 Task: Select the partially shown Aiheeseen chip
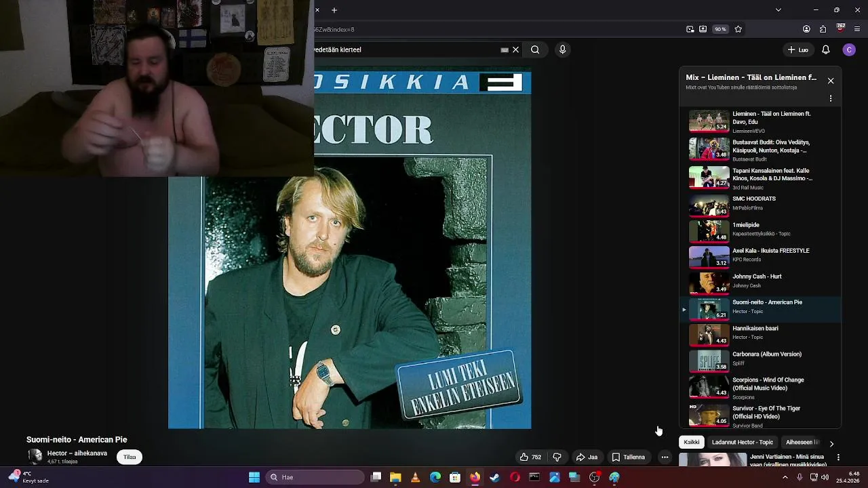pos(802,442)
